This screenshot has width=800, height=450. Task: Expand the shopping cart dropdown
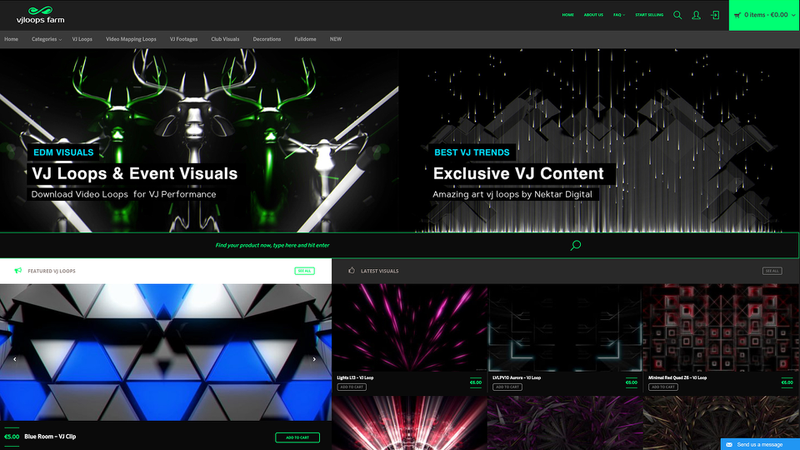point(765,15)
